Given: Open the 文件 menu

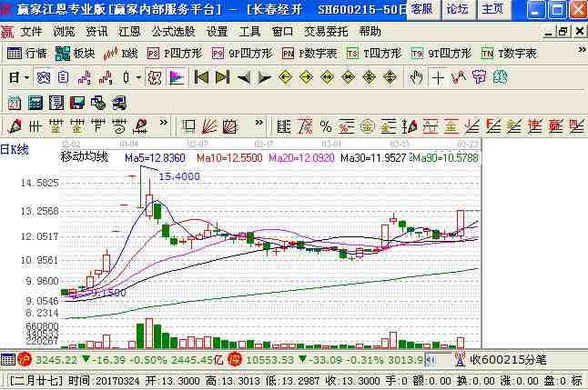Looking at the screenshot, I should tap(31, 32).
